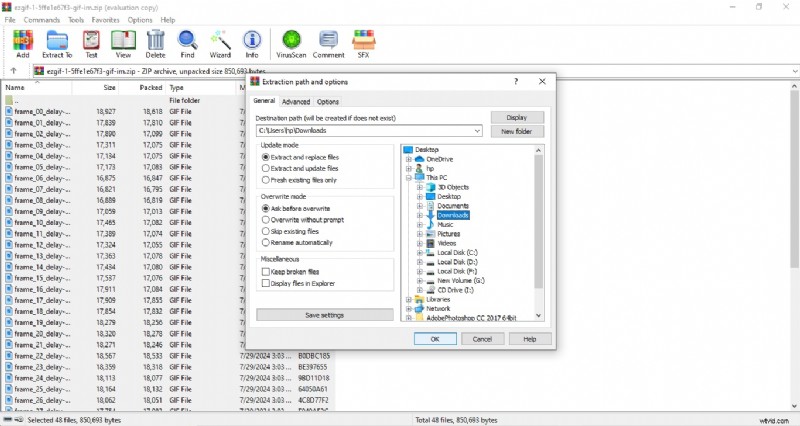Screen dimensions: 800x426
Task: Expand the Local Disk (C:) node
Action: coord(419,253)
